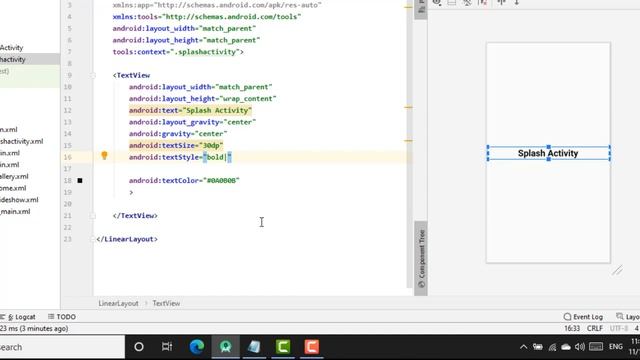Open the deshow.xml layout file

19,200
